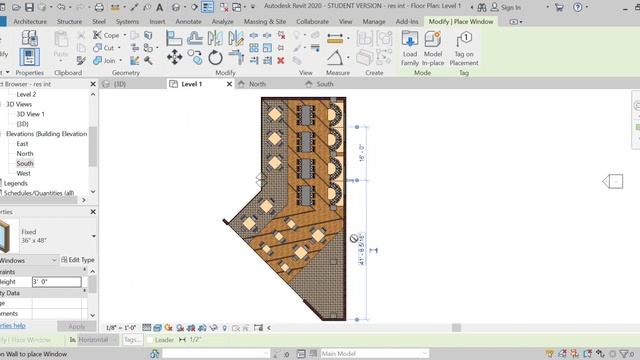Click the red Delete X icon

(281, 60)
